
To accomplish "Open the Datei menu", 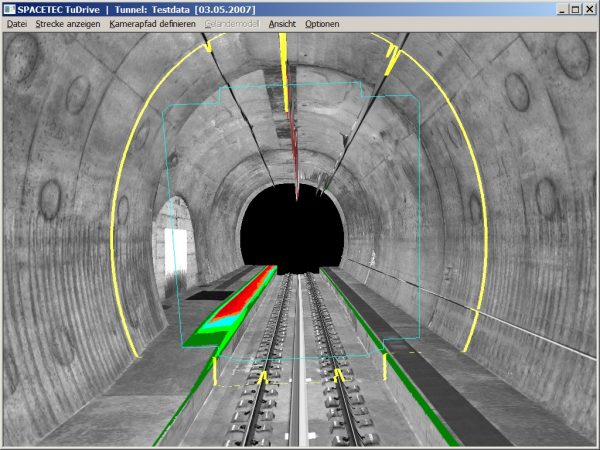I will (17, 23).
